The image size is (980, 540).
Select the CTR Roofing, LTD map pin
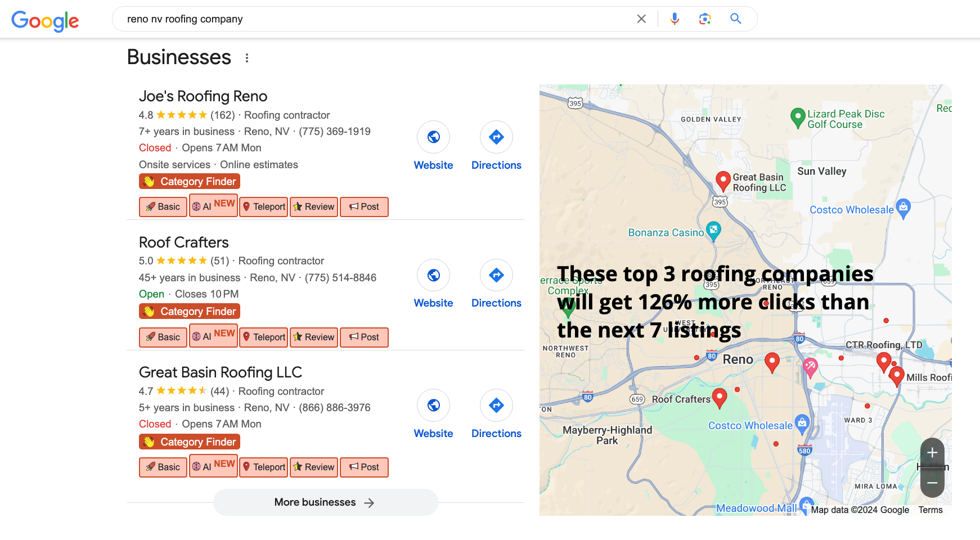[884, 362]
